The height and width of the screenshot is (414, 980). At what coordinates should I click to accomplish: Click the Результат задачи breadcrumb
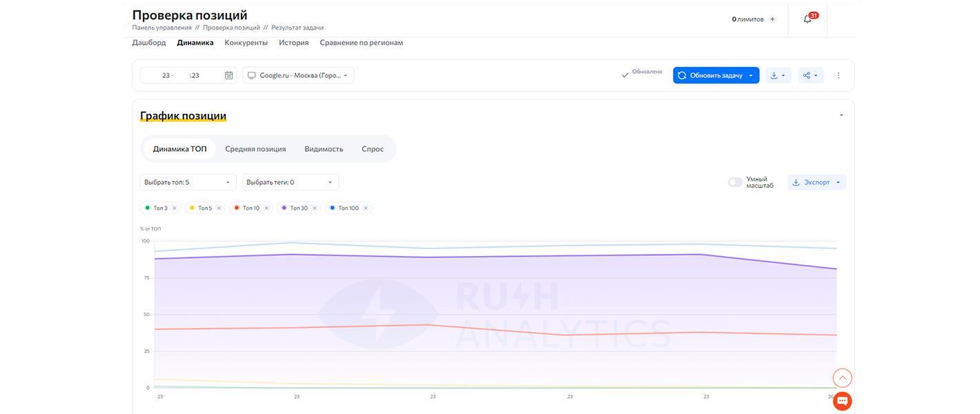297,28
